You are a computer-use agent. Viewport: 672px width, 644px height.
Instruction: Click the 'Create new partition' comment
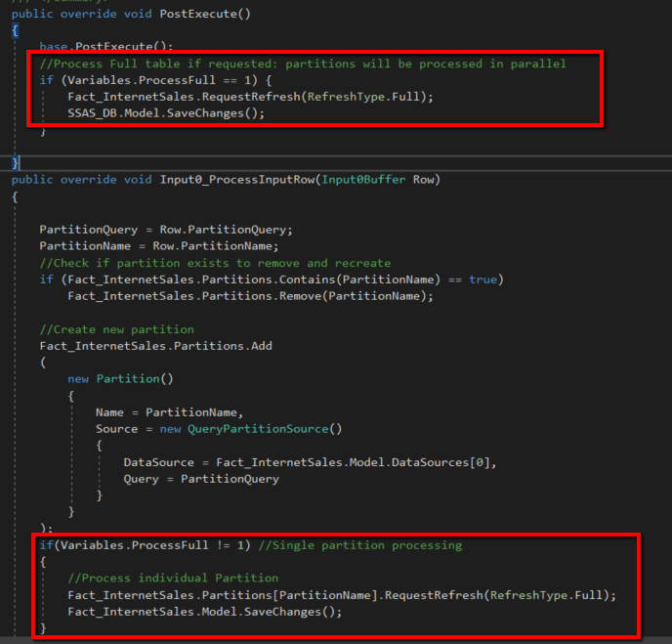[116, 329]
